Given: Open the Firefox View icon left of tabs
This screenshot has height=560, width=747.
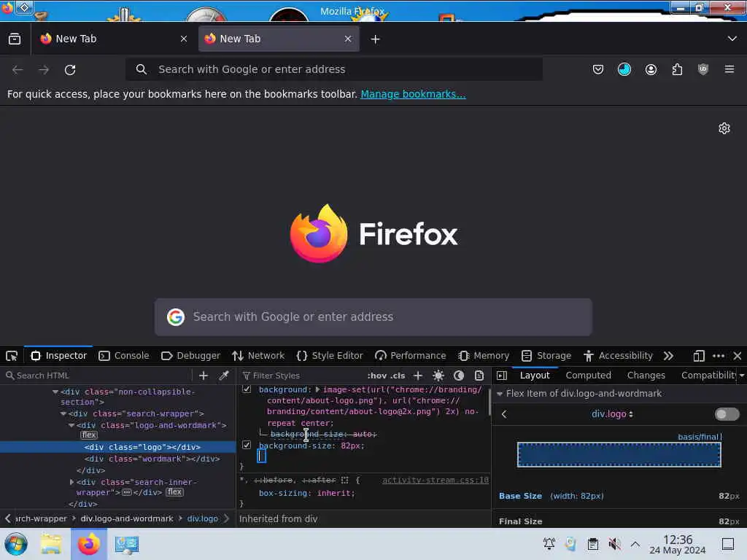Looking at the screenshot, I should pos(15,39).
